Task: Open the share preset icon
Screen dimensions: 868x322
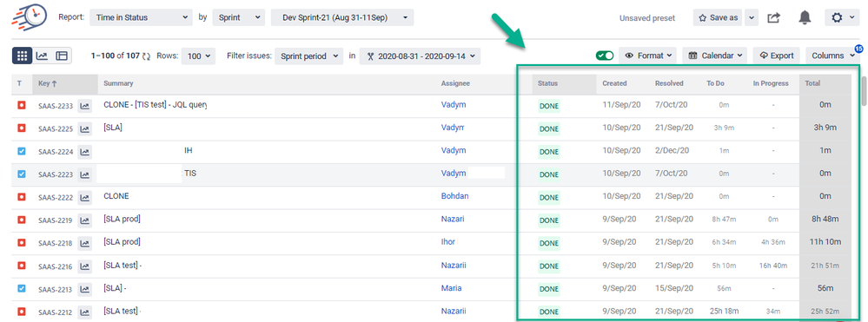Action: 773,17
